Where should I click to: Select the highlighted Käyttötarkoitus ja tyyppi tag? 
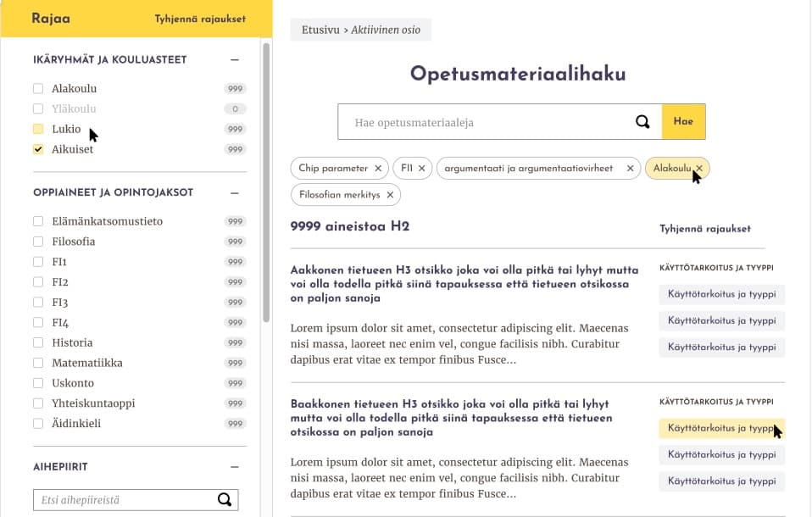[721, 428]
